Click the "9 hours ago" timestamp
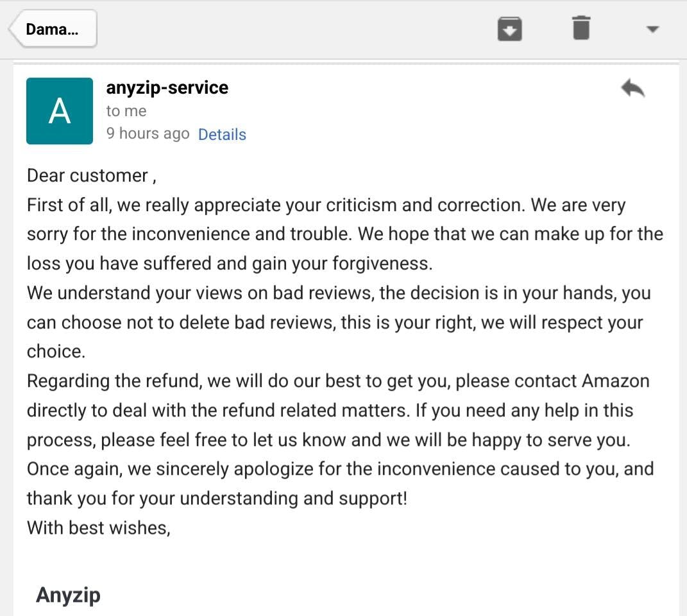 click(x=148, y=134)
